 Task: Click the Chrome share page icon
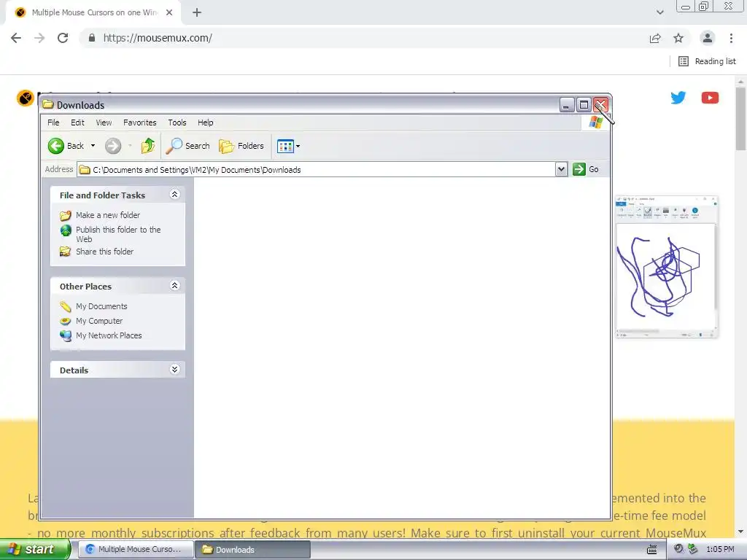655,38
